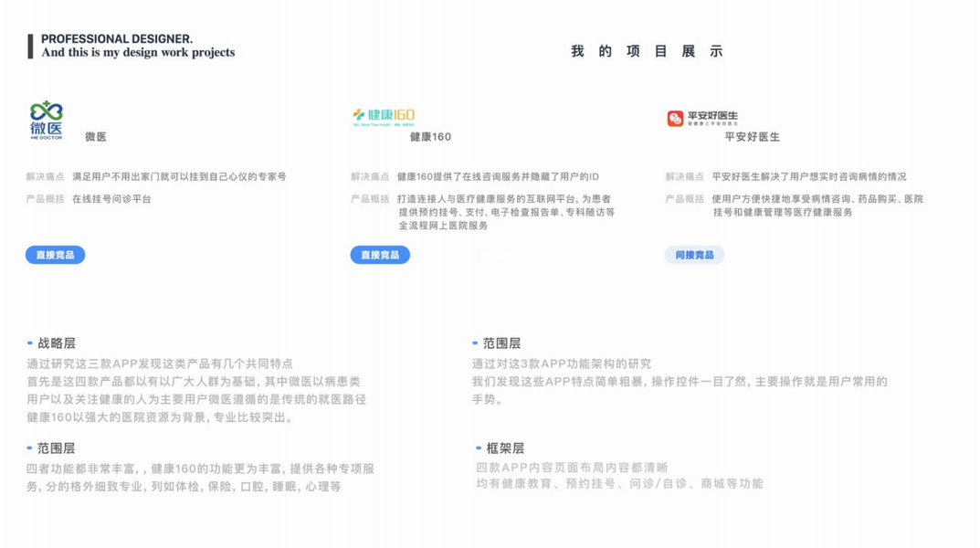The height and width of the screenshot is (548, 980).
Task: Click the 解决痛点 label in 微医 column
Action: coord(45,177)
